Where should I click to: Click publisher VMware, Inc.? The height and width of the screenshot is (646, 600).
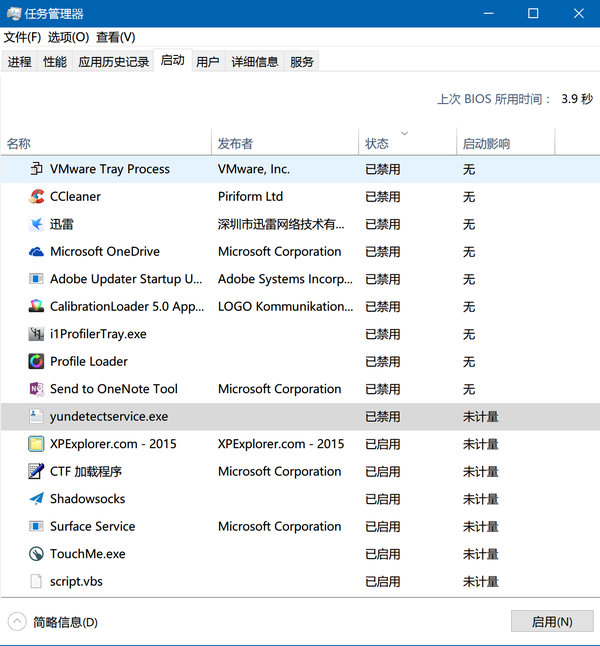pos(254,169)
